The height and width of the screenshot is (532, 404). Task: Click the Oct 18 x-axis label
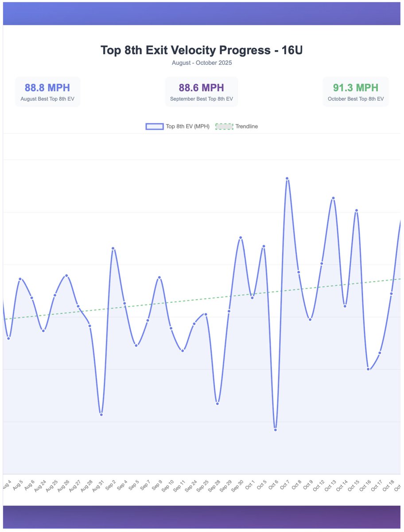coord(388,486)
